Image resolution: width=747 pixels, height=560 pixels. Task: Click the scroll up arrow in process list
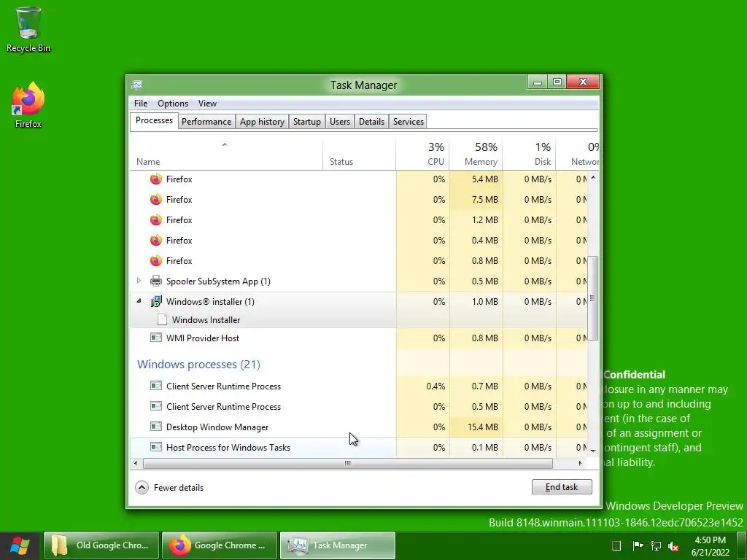click(592, 178)
